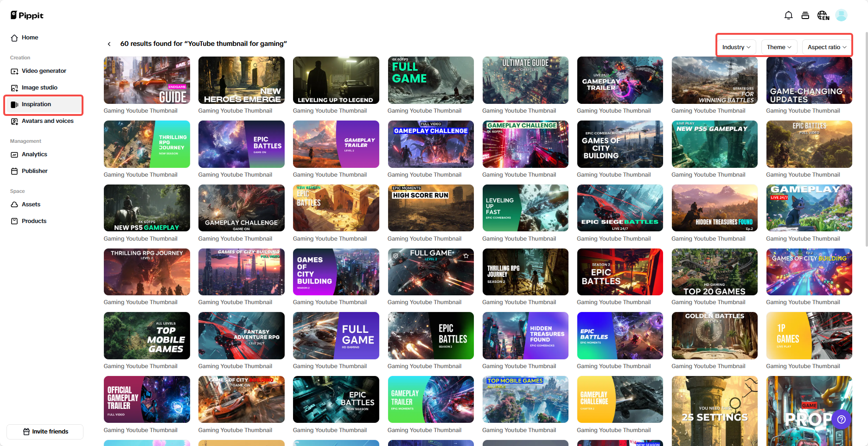Screen dimensions: 868x446
Task: Open Video generator menu item
Action: (44, 71)
